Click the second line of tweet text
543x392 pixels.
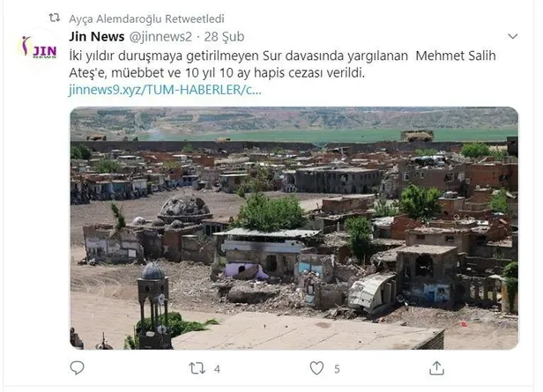click(217, 73)
